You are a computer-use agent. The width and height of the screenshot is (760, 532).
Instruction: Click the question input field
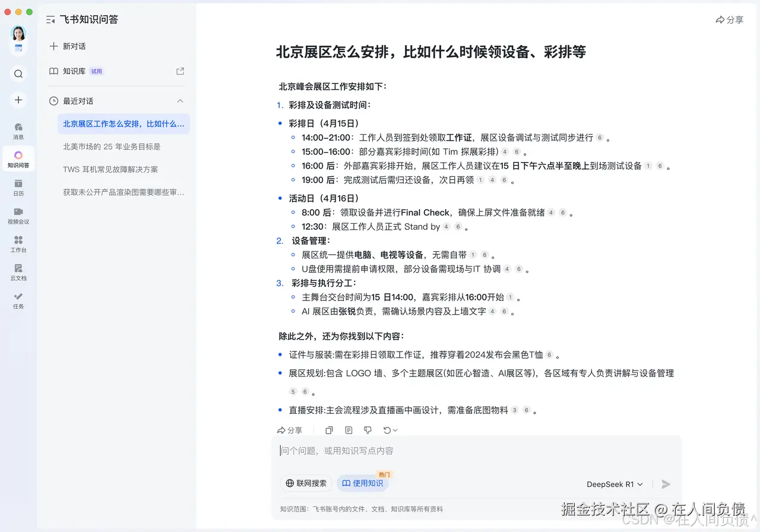pos(416,451)
